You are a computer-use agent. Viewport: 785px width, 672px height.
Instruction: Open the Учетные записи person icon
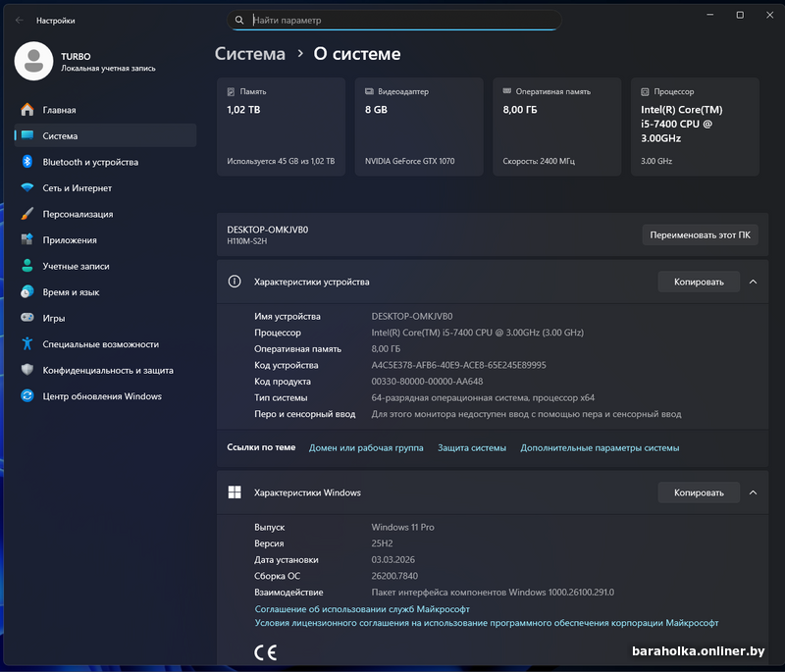(x=26, y=266)
